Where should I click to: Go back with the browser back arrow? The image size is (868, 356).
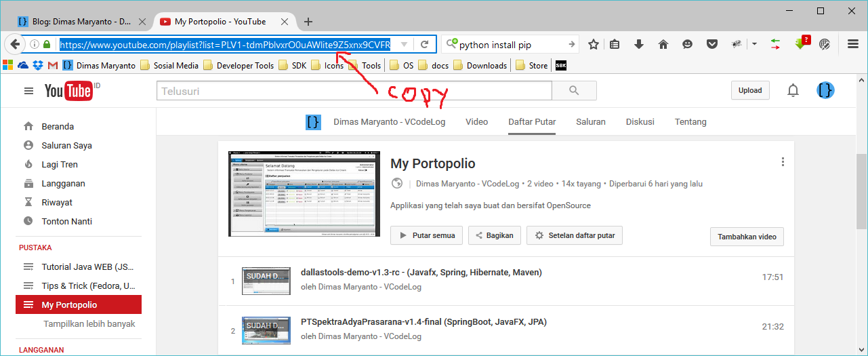pyautogui.click(x=15, y=44)
